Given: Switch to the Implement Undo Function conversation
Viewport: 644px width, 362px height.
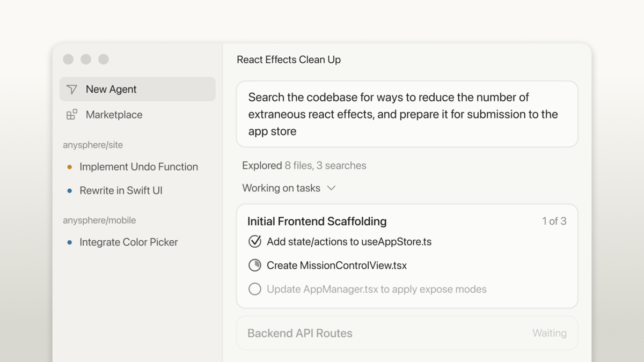Looking at the screenshot, I should tap(138, 167).
